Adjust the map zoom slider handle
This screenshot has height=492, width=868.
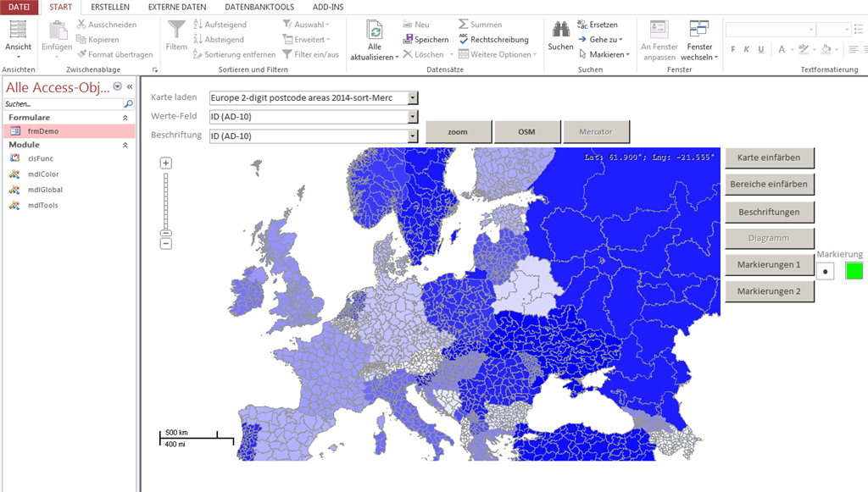pos(165,233)
